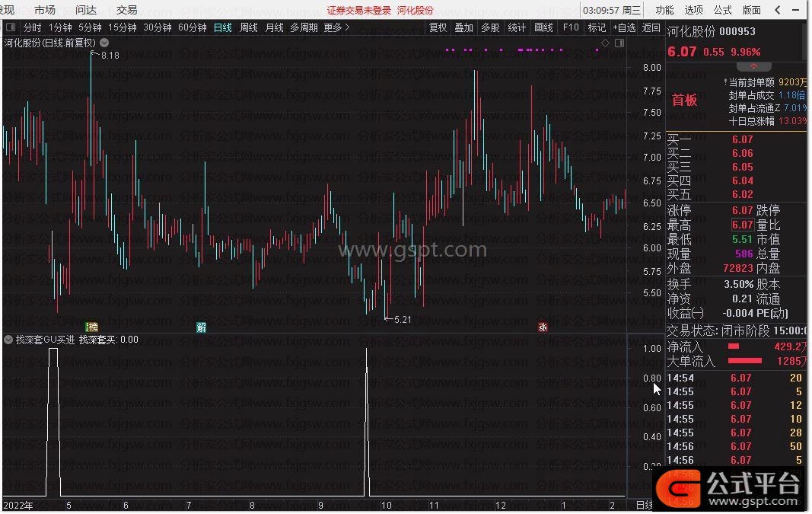Click the 买三 price 6.05
This screenshot has height=514, width=812.
[742, 167]
